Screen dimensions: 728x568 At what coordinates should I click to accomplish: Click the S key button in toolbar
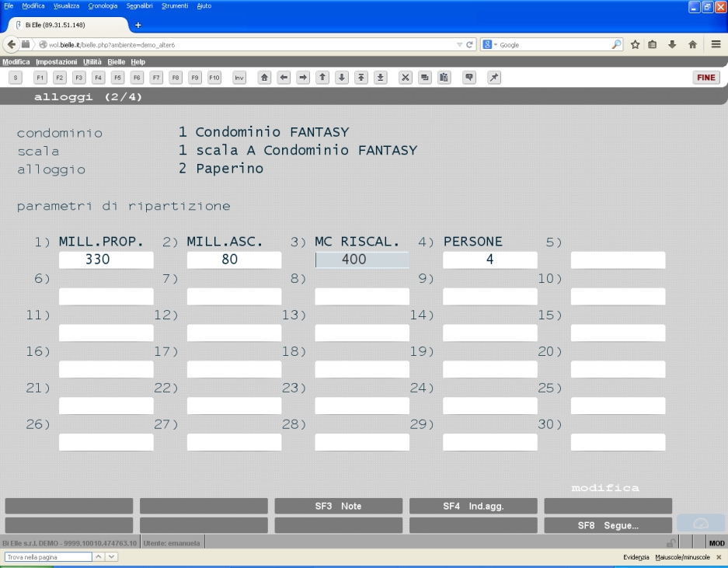(x=16, y=78)
